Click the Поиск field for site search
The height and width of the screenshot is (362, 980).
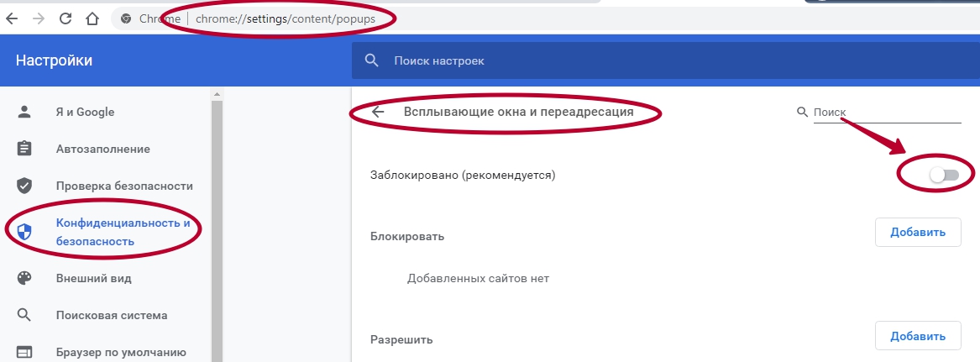tap(886, 113)
